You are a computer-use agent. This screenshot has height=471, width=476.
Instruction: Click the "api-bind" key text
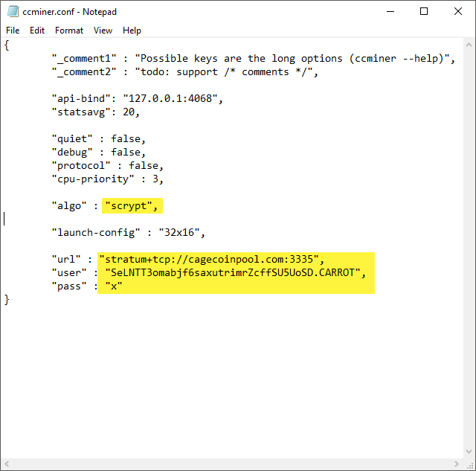click(81, 98)
